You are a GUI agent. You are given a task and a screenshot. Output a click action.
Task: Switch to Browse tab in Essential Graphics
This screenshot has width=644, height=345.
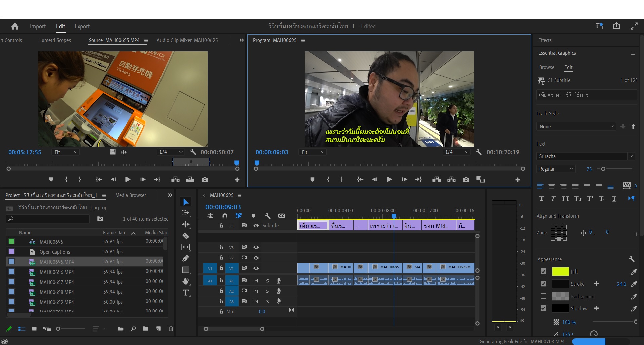547,67
